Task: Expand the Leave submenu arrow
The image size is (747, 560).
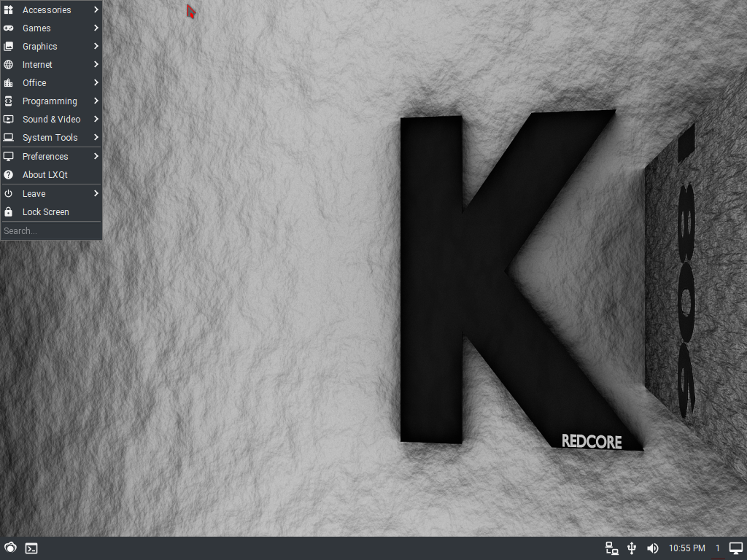Action: [96, 192]
